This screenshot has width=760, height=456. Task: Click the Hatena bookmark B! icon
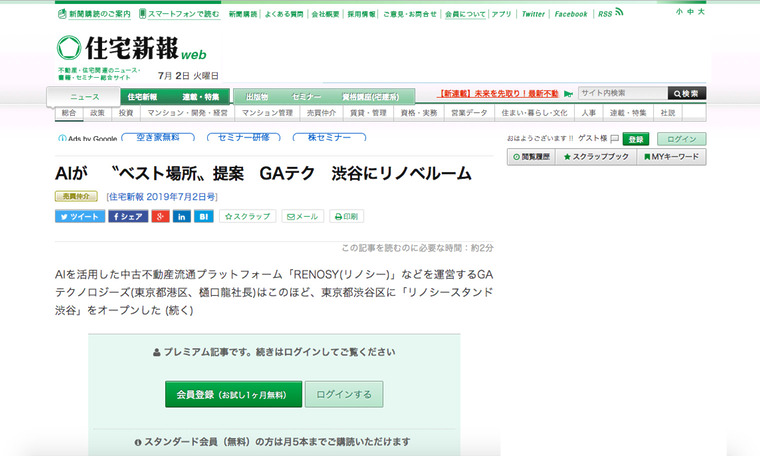click(x=204, y=216)
